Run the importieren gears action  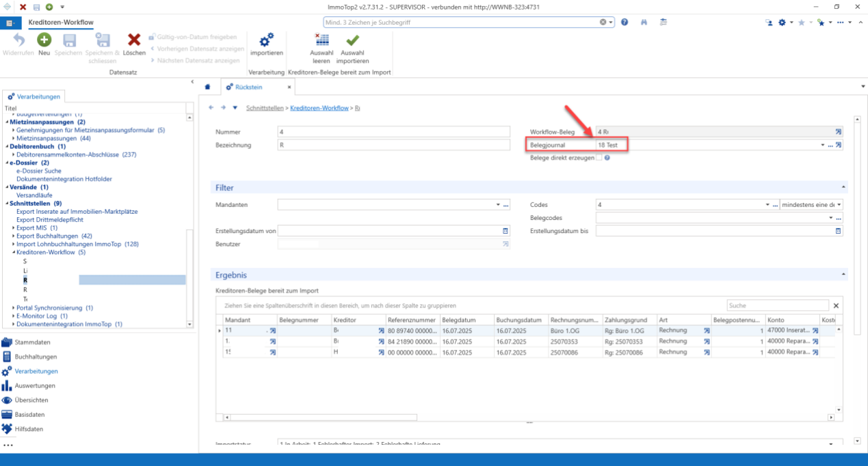click(x=266, y=44)
